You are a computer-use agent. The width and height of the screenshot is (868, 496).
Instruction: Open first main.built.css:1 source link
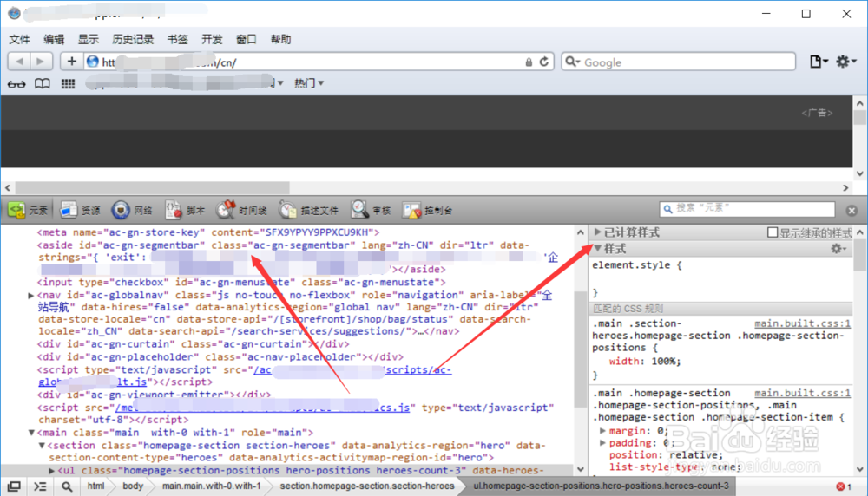[x=802, y=323]
